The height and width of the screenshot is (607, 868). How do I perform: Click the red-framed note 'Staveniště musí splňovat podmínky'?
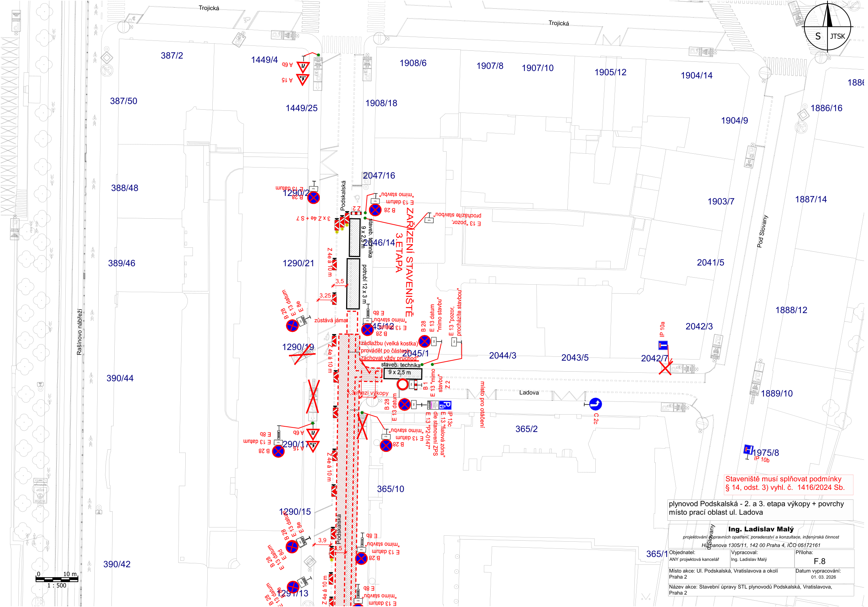pos(788,483)
